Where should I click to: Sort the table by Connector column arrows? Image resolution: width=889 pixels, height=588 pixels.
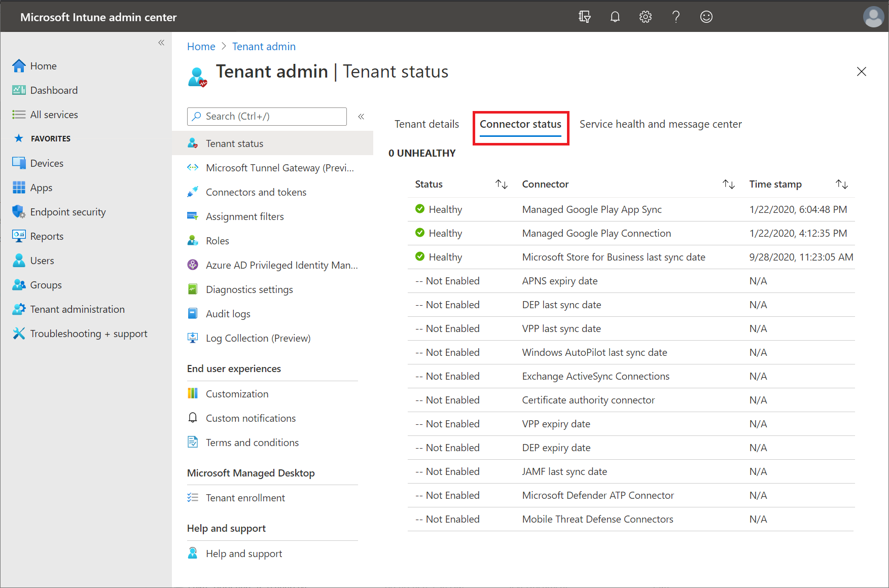click(x=729, y=184)
